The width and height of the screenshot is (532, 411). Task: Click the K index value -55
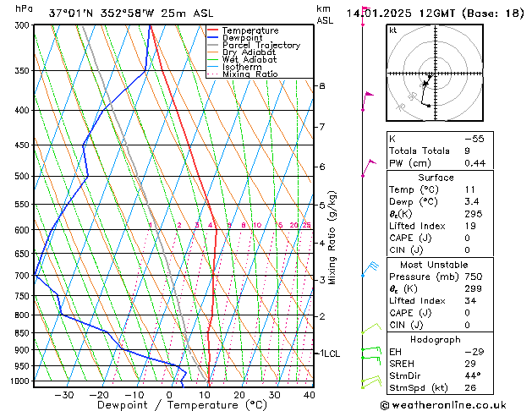click(x=474, y=139)
